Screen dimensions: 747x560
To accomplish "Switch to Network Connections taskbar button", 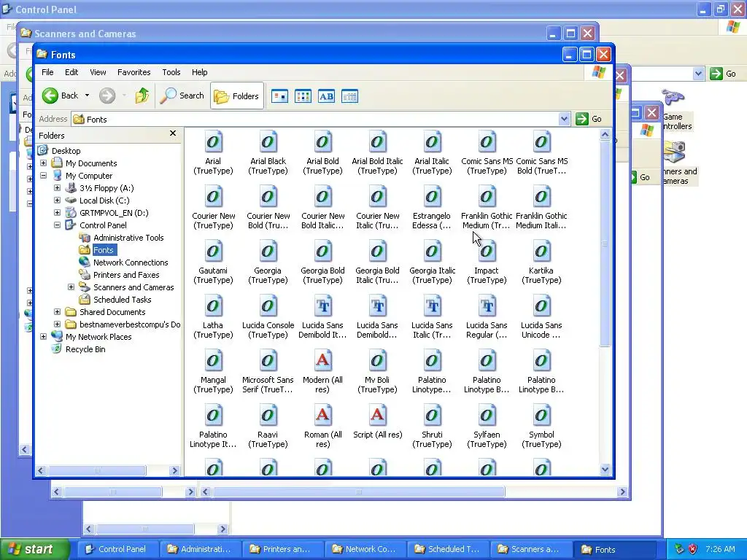I will pos(366,550).
